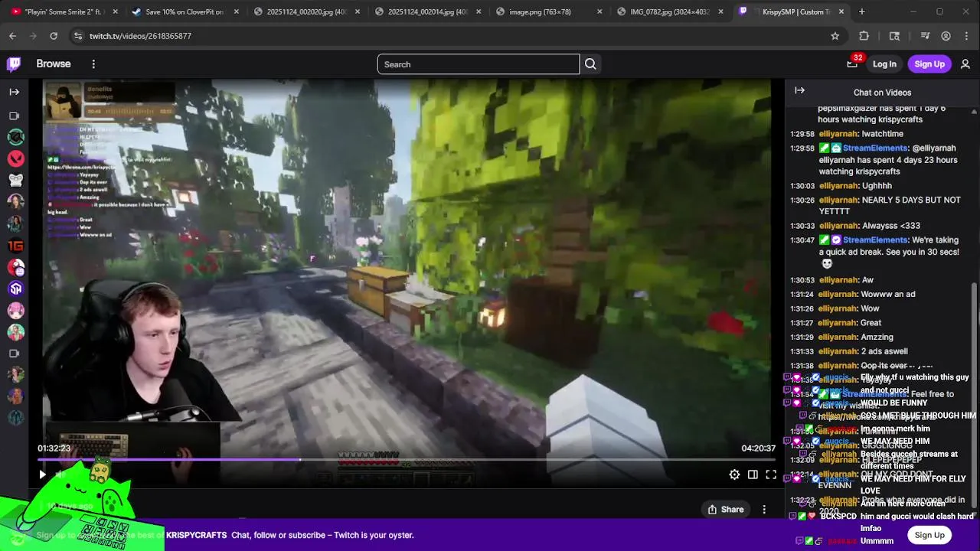Click the first elliyarnah username in chat

pyautogui.click(x=838, y=134)
